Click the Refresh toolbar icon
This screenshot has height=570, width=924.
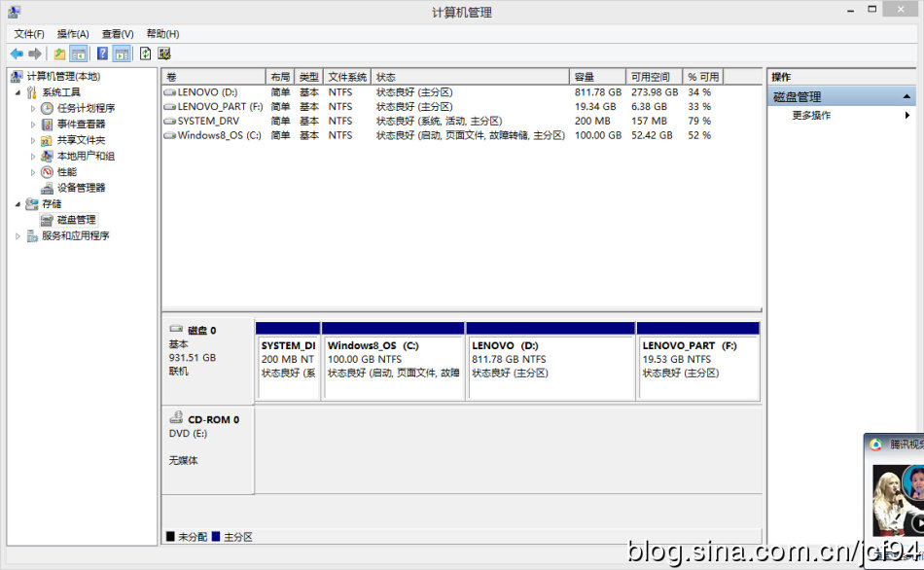(x=145, y=53)
